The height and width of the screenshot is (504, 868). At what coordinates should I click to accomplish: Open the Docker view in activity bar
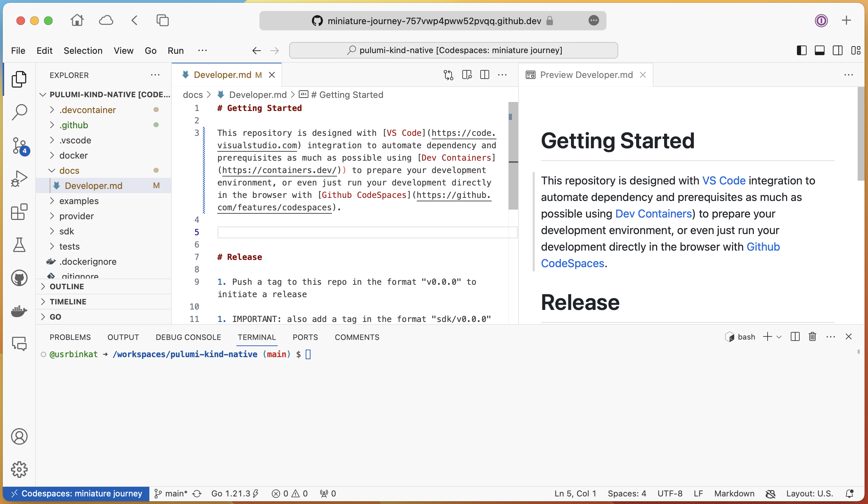coord(19,311)
